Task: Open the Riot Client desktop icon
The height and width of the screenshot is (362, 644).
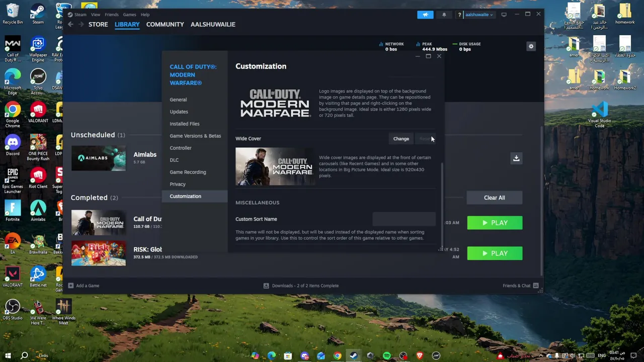Action: pyautogui.click(x=38, y=178)
